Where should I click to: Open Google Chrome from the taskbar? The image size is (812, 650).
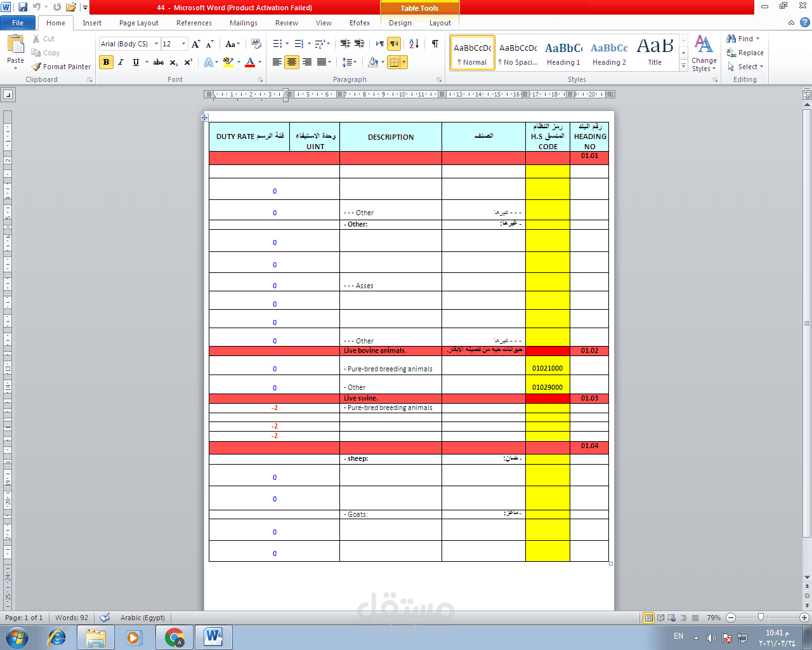coord(174,637)
